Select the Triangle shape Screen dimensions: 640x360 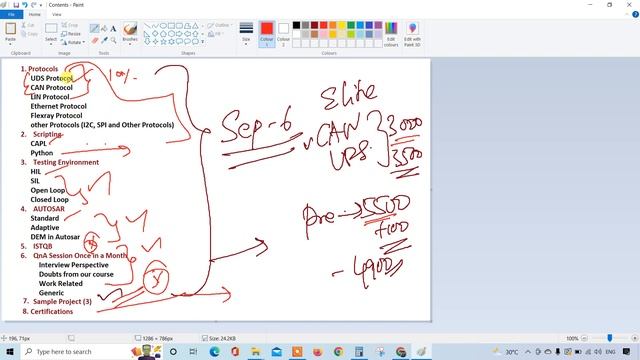tap(196, 26)
